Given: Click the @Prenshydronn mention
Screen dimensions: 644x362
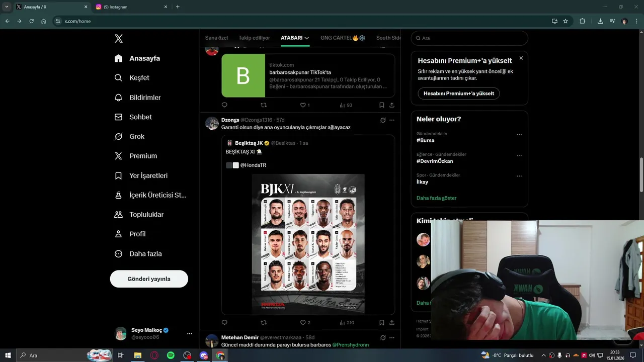Looking at the screenshot, I should coord(351,345).
